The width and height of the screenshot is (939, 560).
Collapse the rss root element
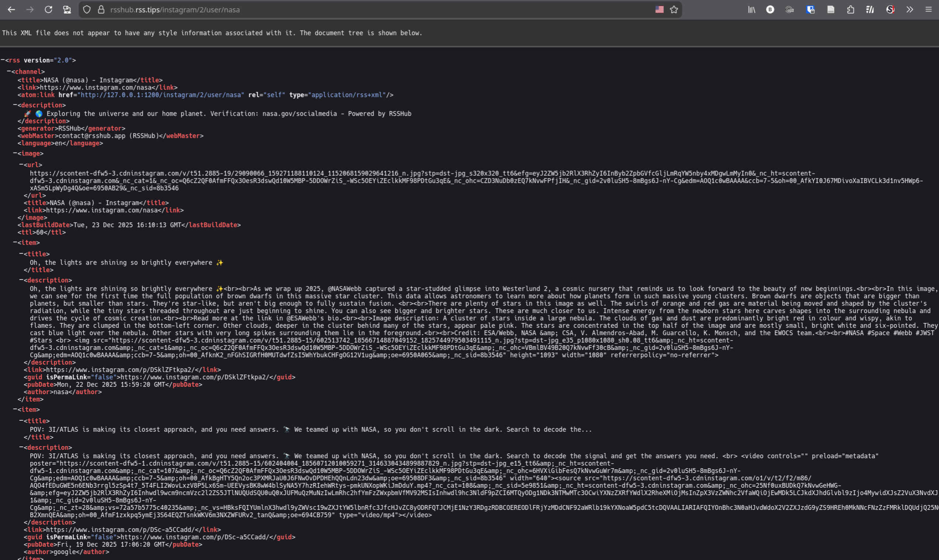pos(3,60)
